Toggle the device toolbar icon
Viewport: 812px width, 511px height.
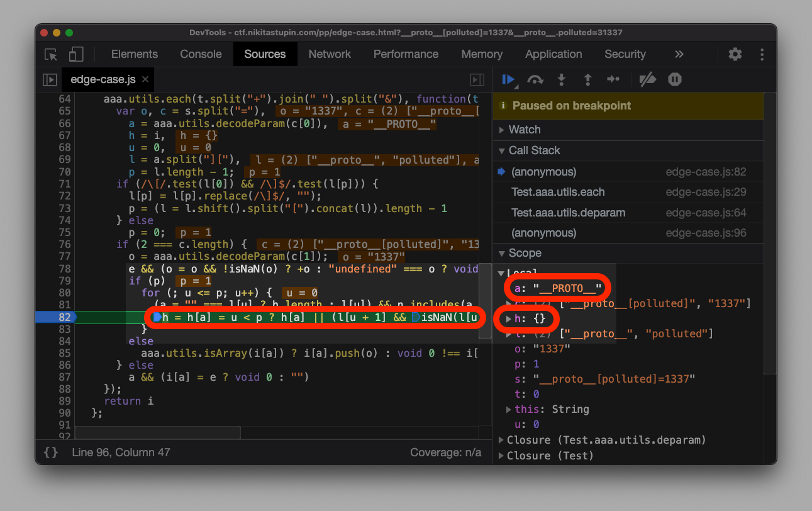(76, 55)
